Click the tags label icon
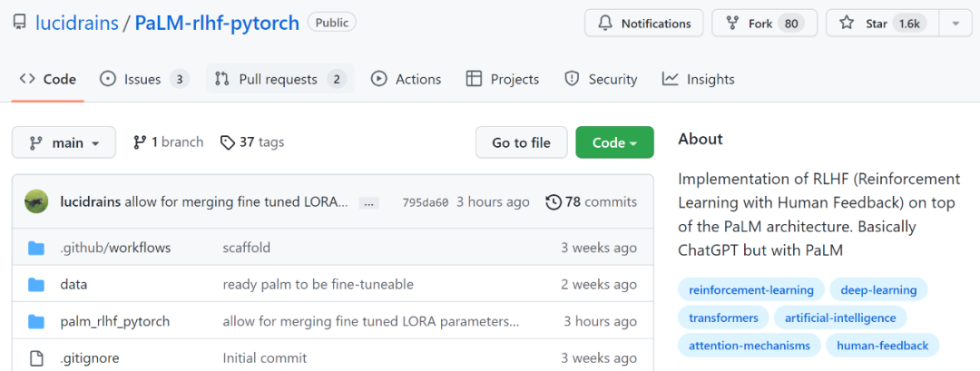Image resolution: width=980 pixels, height=371 pixels. (x=224, y=142)
